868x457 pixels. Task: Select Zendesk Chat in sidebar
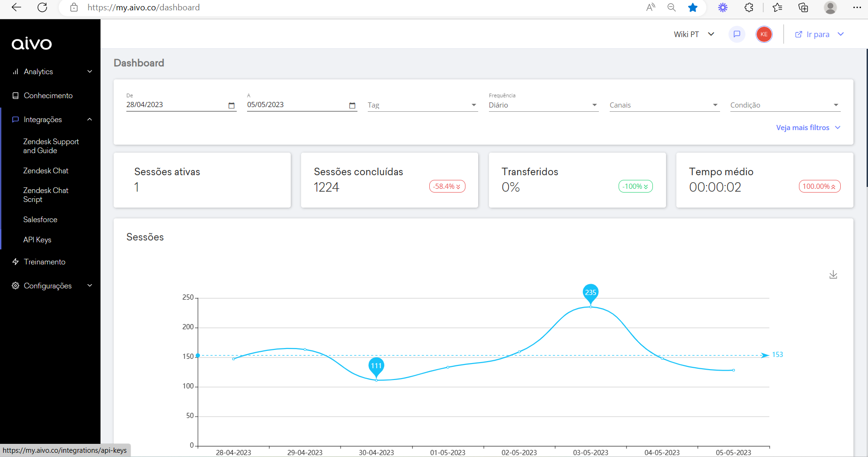(46, 171)
